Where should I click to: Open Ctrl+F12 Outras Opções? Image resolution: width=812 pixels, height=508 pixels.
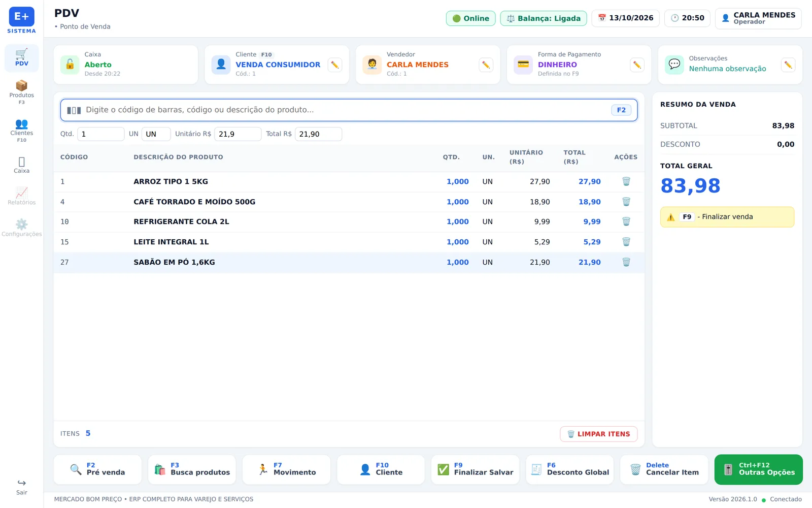[759, 469]
